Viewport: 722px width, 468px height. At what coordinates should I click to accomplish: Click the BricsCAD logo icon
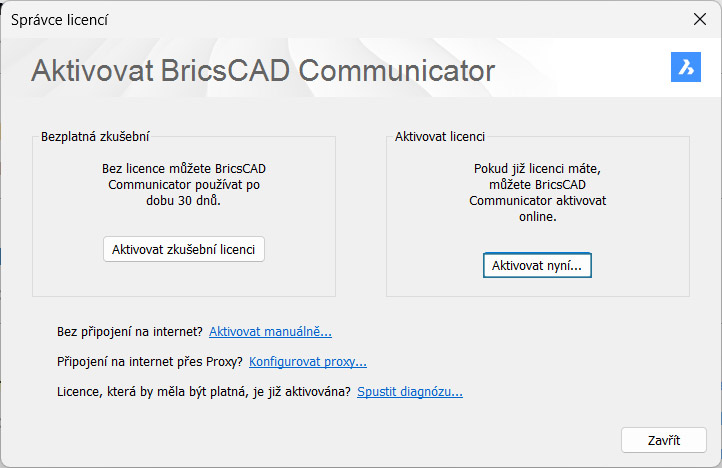[685, 67]
